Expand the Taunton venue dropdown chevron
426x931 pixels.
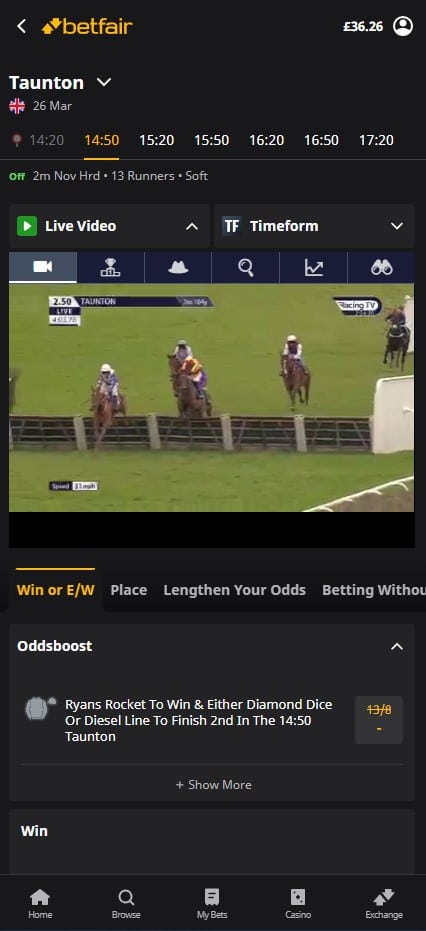[x=104, y=82]
